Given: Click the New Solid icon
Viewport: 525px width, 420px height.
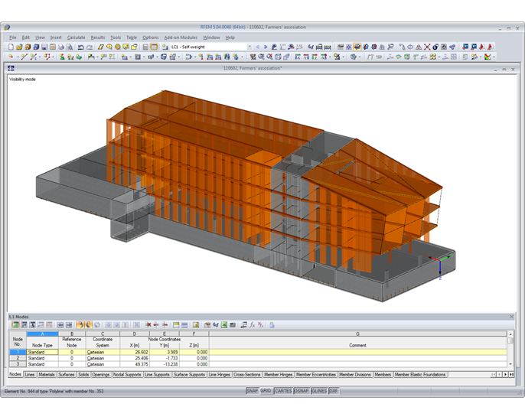Looking at the screenshot, I should [164, 57].
